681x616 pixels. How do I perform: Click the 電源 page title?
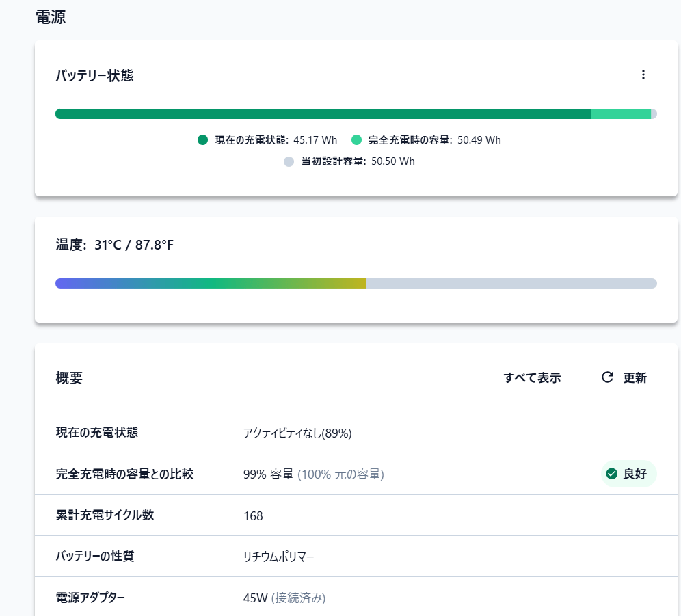pyautogui.click(x=51, y=17)
